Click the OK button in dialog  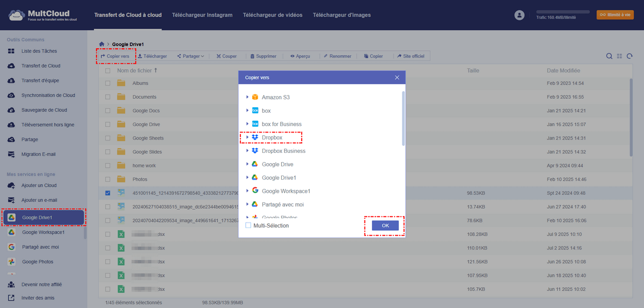pos(385,225)
